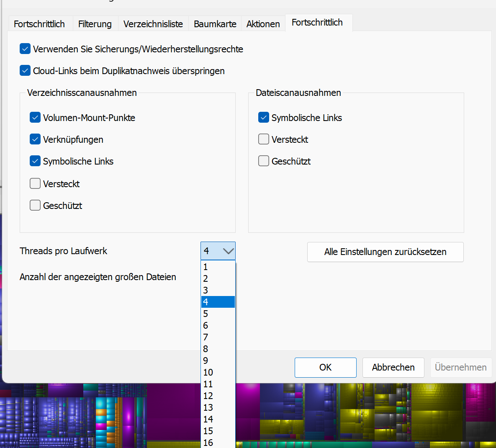Uncheck the Verknüpfungen checkbox
Viewport: 496px width, 448px height.
pyautogui.click(x=35, y=139)
